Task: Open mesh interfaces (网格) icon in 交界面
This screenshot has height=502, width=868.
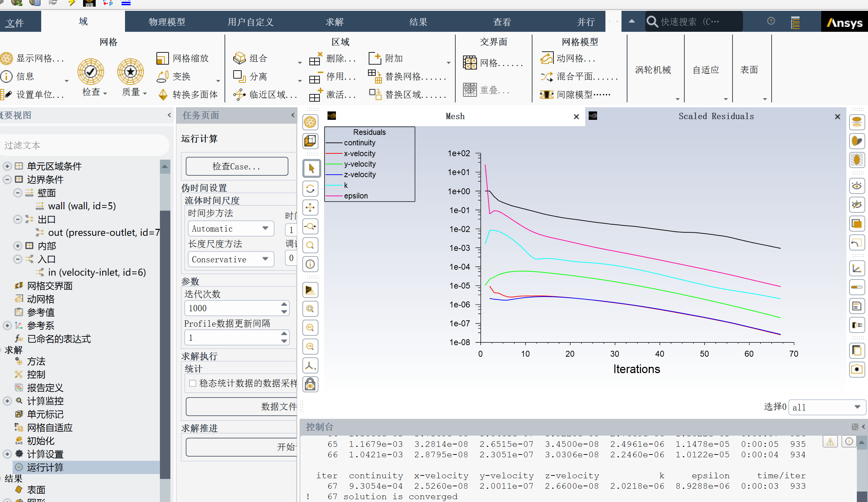Action: point(470,63)
